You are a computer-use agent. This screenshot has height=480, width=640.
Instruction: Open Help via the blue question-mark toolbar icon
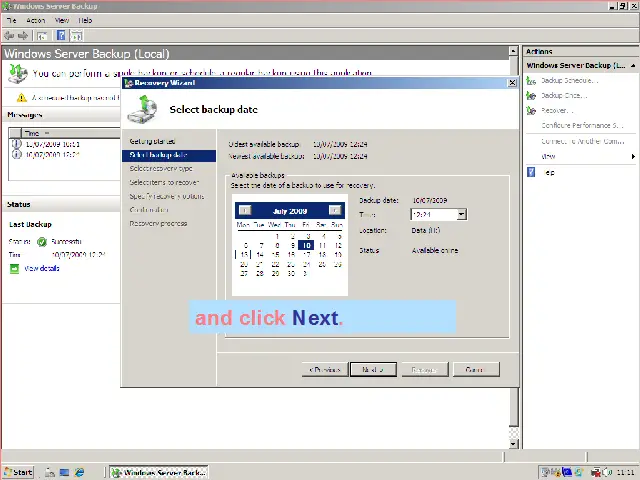61,36
